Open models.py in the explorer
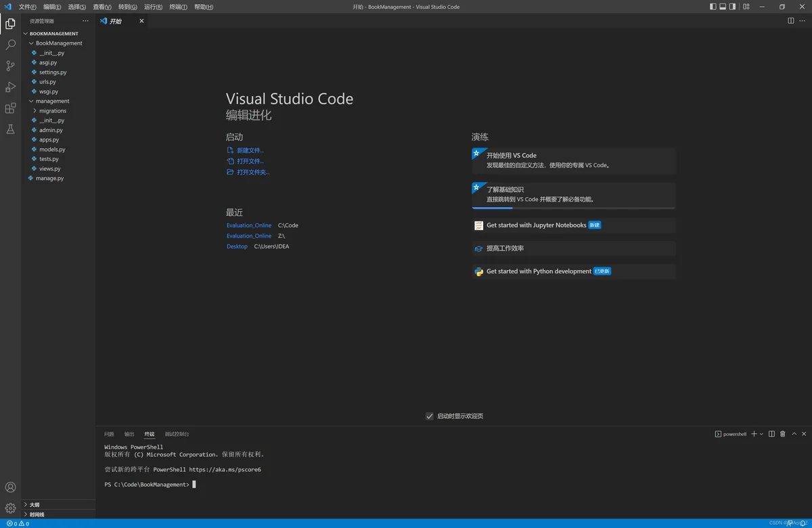812x528 pixels. (52, 150)
